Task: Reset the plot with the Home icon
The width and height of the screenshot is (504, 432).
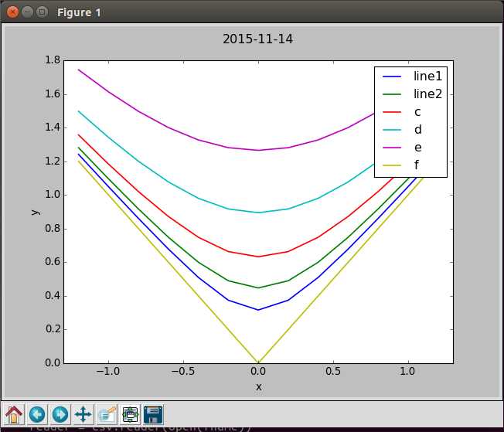Action: pyautogui.click(x=13, y=414)
